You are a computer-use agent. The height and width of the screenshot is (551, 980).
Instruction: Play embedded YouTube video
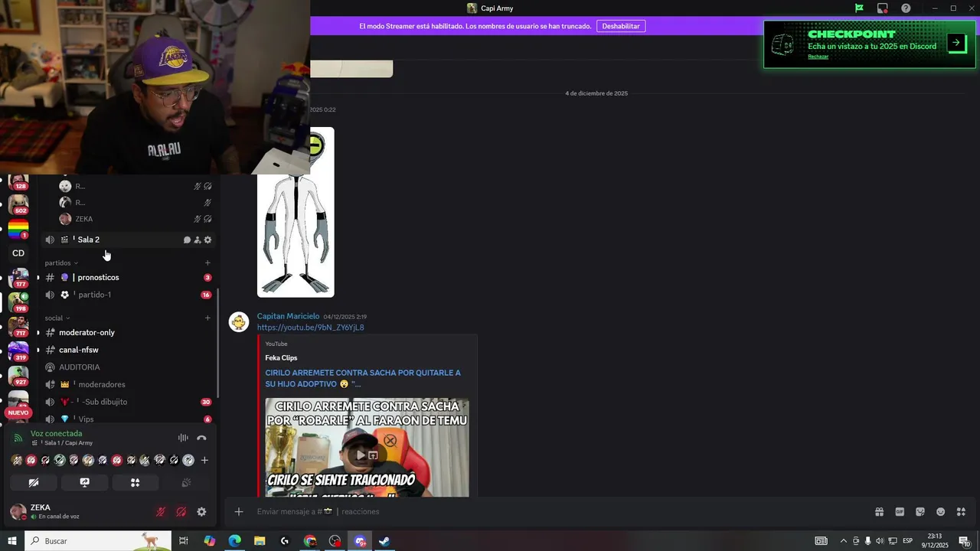[361, 455]
